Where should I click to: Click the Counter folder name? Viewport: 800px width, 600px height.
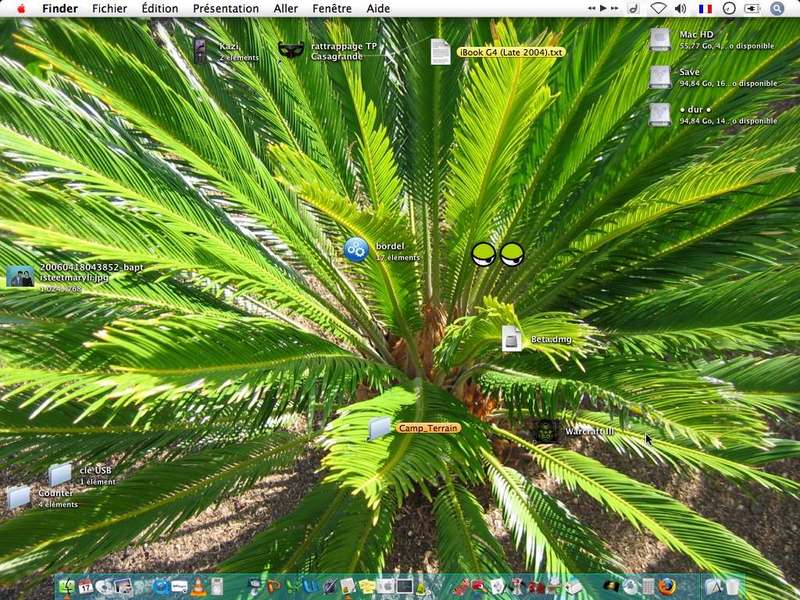click(56, 493)
